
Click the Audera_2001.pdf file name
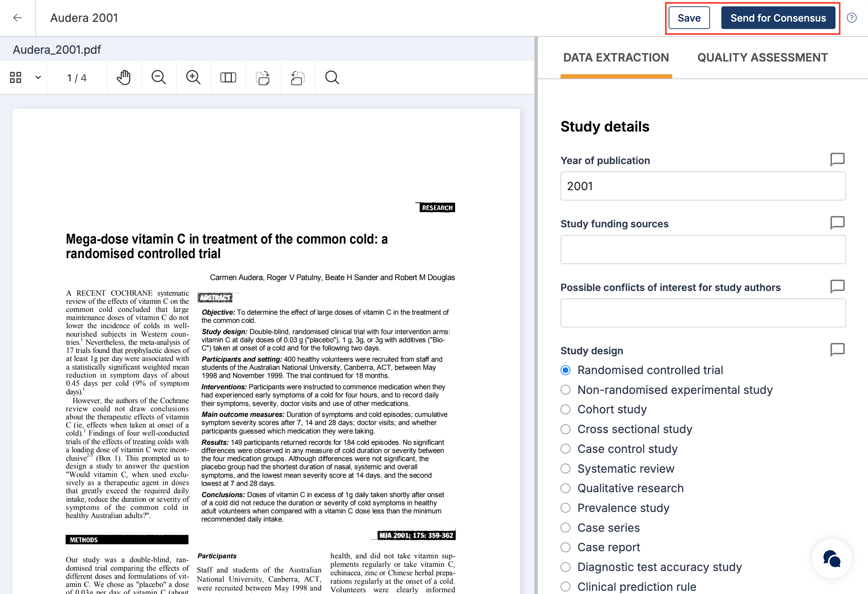pos(57,50)
